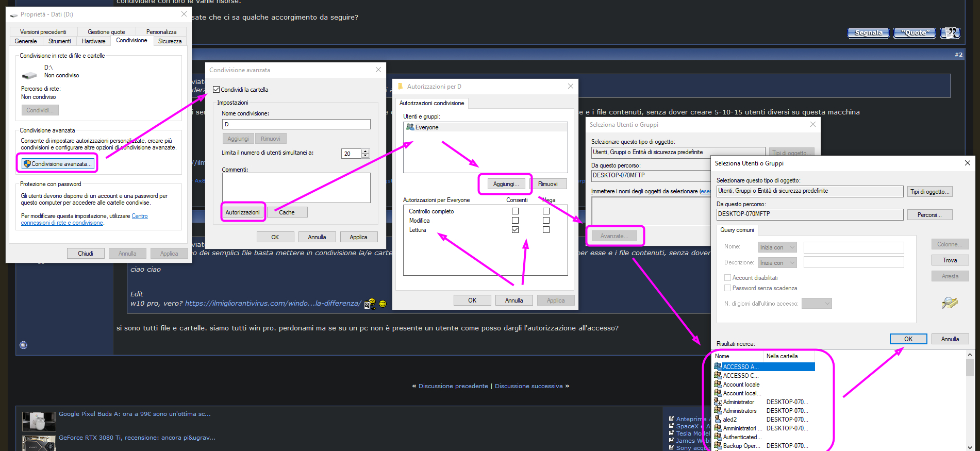Click the Commenti text area
The image size is (980, 451).
tap(296, 188)
